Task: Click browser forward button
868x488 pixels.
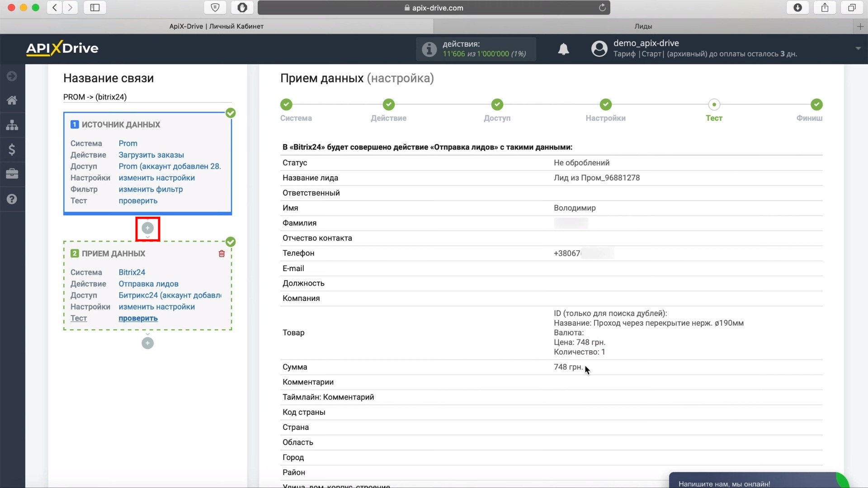Action: pos(70,8)
